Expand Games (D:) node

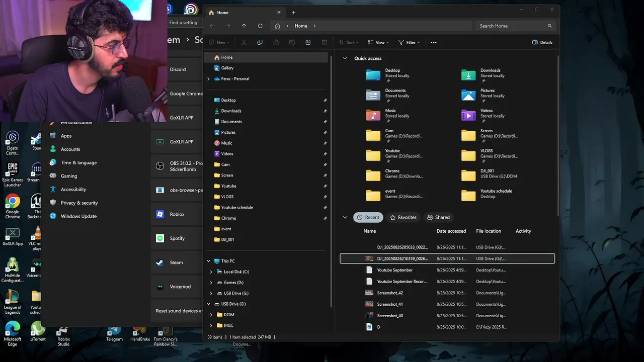(x=211, y=283)
